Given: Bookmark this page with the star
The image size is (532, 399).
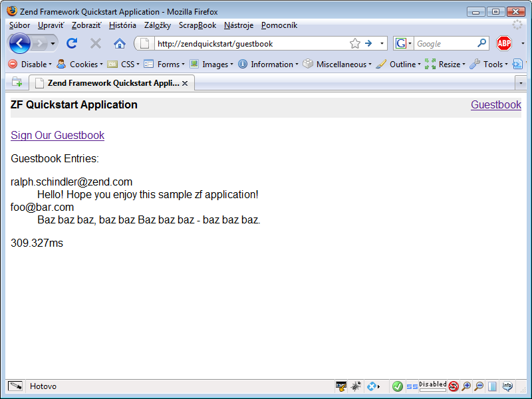Looking at the screenshot, I should coord(354,43).
